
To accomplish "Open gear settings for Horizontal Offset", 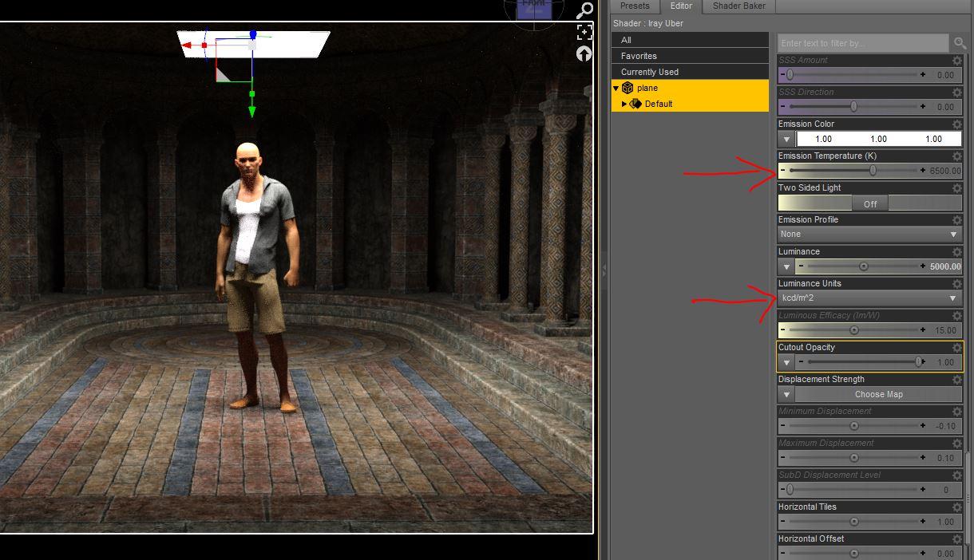I will [957, 539].
